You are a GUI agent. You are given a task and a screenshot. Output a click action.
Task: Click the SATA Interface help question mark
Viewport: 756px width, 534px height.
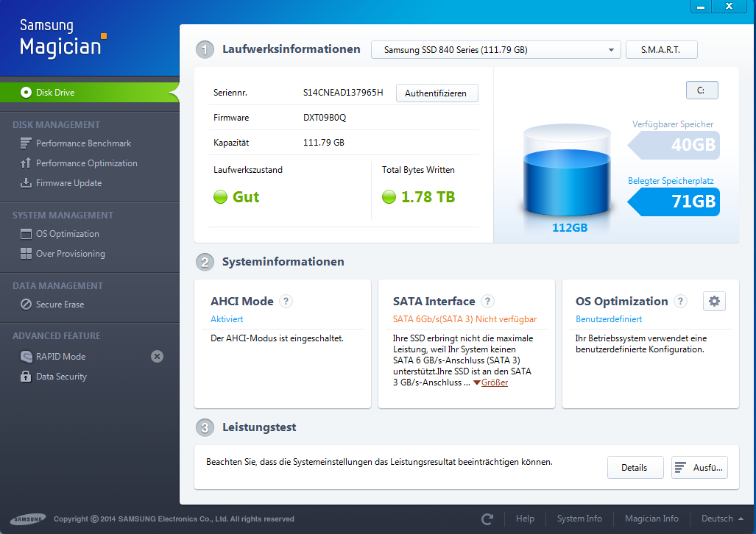coord(487,302)
